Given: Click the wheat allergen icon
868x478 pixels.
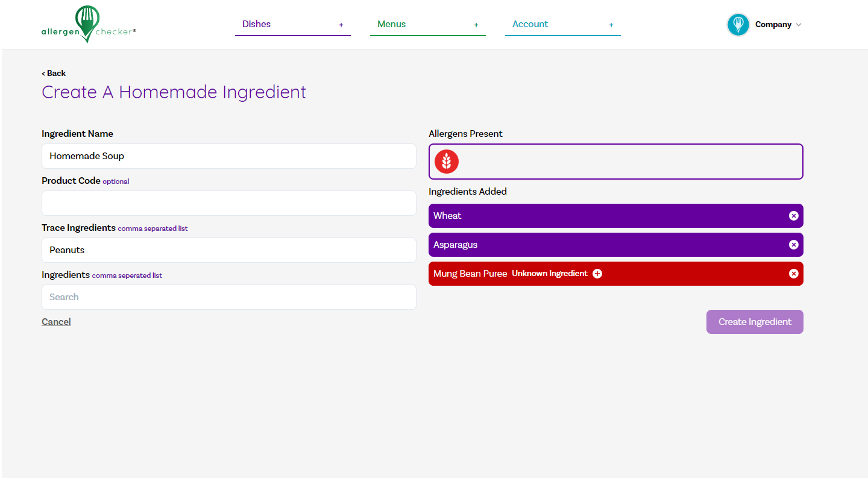Looking at the screenshot, I should click(447, 162).
